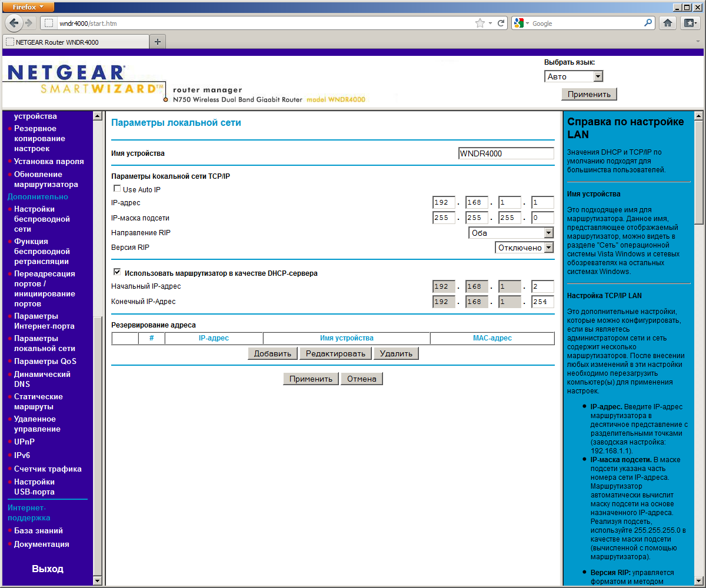Uncheck the DHCP-сервер router checkbox
Screen dimensions: 706x588
click(117, 272)
